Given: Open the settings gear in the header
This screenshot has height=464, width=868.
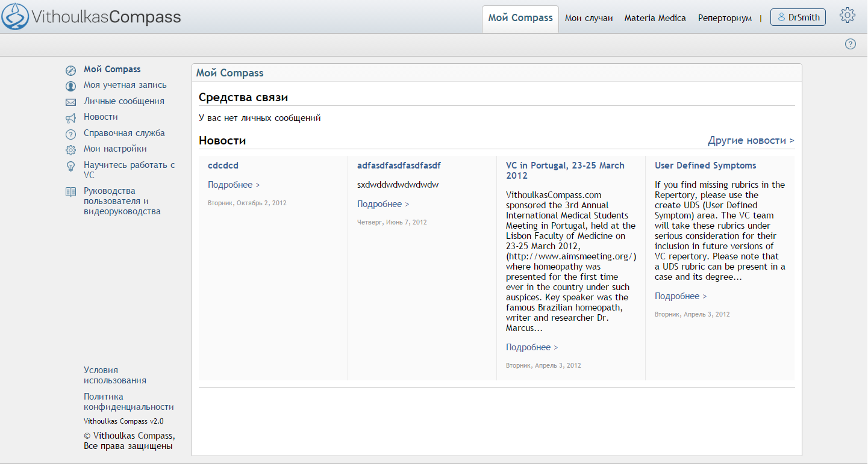Looking at the screenshot, I should pos(848,16).
